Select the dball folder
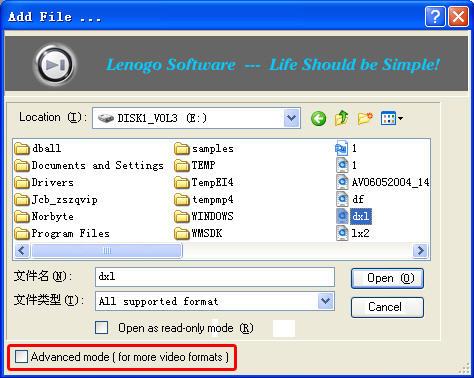474x378 pixels. tap(38, 148)
